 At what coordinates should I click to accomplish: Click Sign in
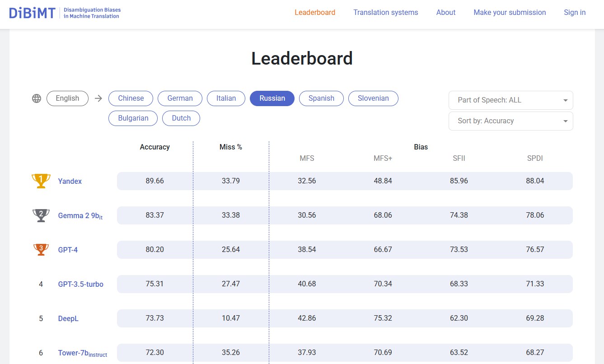[x=575, y=13]
